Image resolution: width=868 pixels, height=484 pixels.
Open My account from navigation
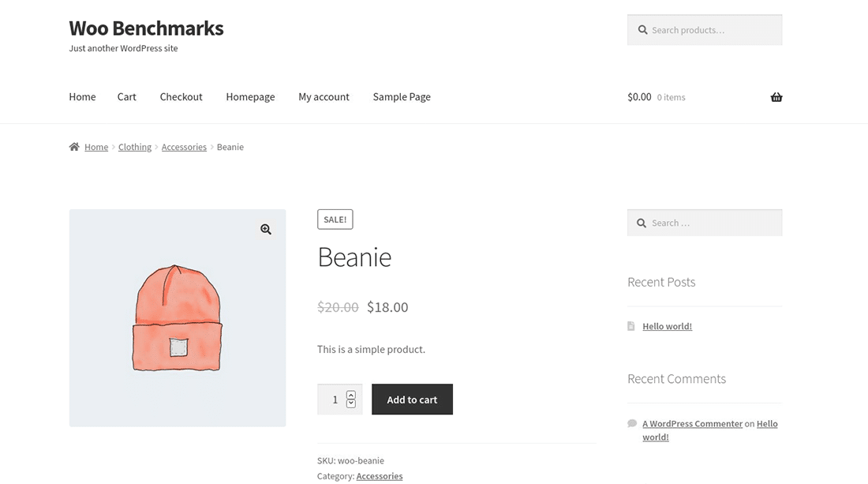pyautogui.click(x=324, y=97)
